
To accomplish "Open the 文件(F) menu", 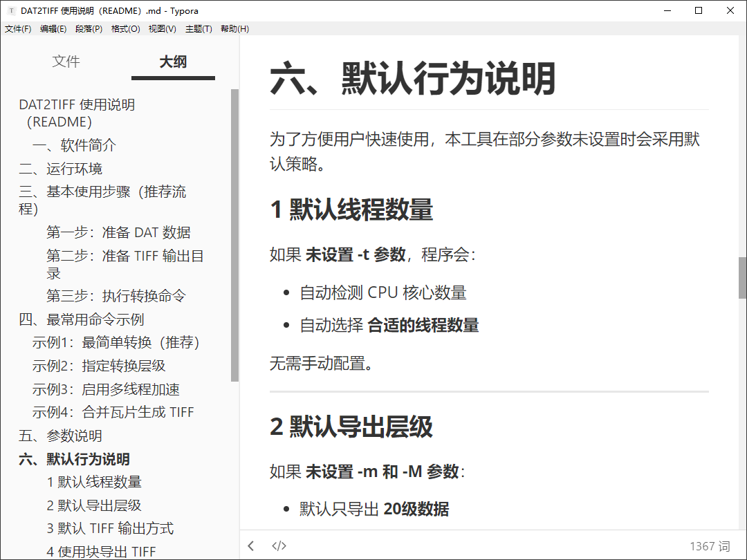I will tap(18, 29).
